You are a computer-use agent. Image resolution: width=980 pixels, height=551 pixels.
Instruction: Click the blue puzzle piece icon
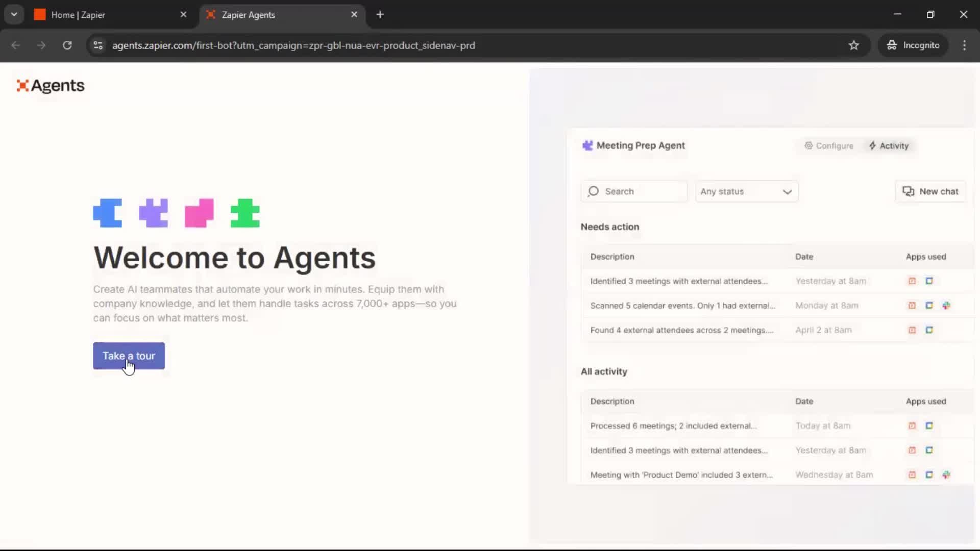click(x=108, y=213)
